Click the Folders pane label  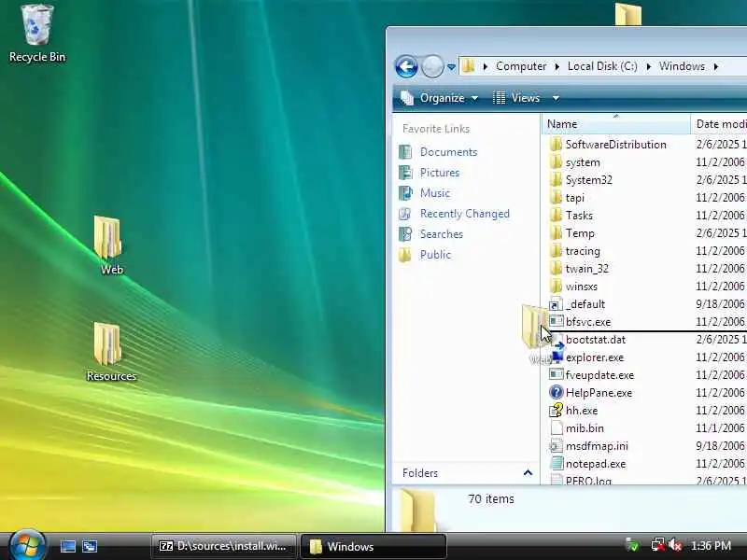[x=419, y=473]
